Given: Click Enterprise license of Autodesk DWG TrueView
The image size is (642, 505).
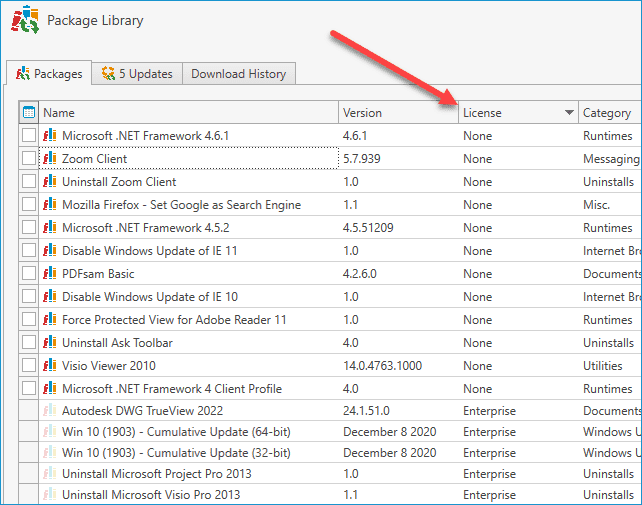Looking at the screenshot, I should pyautogui.click(x=489, y=410).
